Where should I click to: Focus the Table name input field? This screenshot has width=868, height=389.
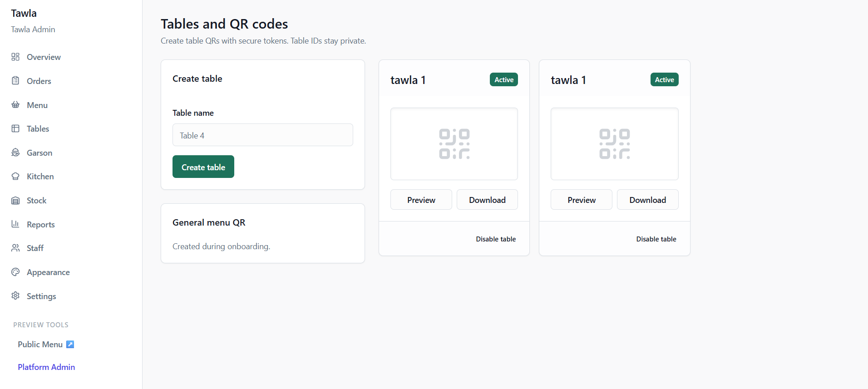pyautogui.click(x=263, y=135)
